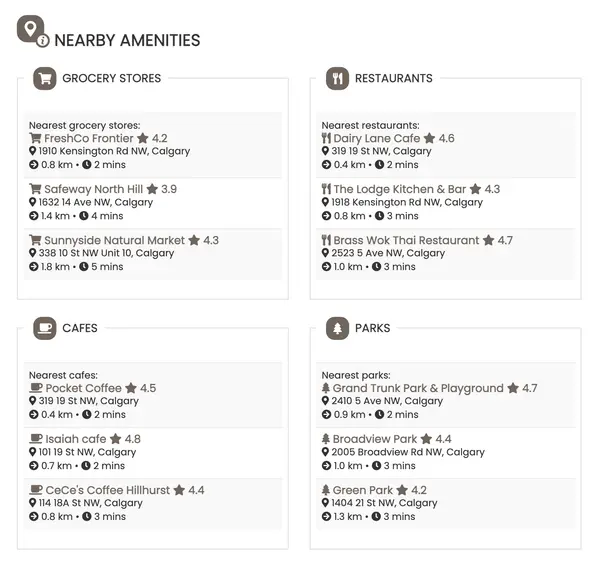Click the Nearby Amenities map pin icon
Viewport: 600px width, 570px height.
tap(33, 31)
